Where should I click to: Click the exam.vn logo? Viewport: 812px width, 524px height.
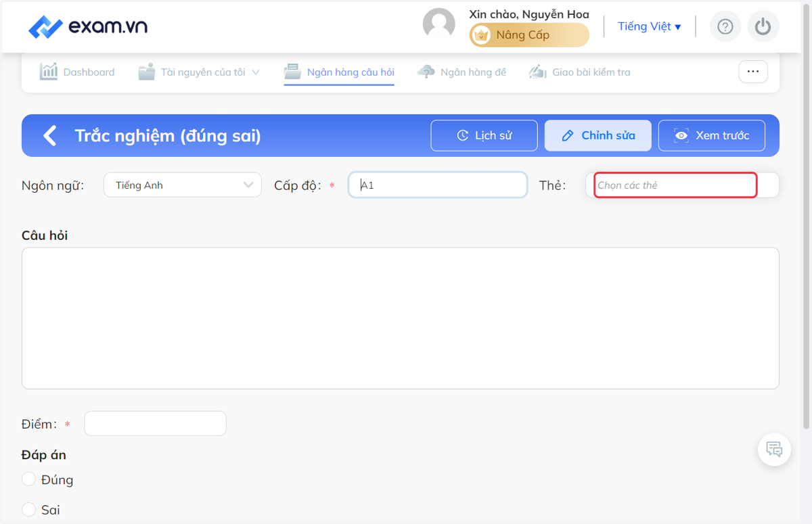pyautogui.click(x=87, y=26)
